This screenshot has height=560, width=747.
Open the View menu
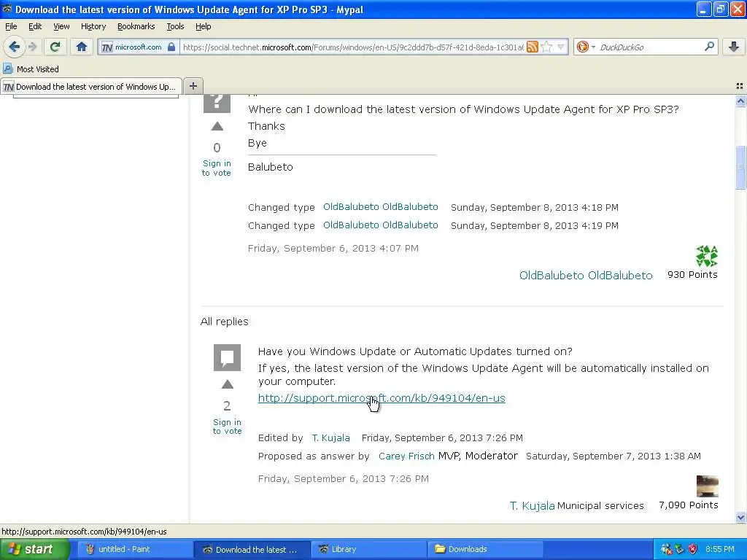pos(61,26)
